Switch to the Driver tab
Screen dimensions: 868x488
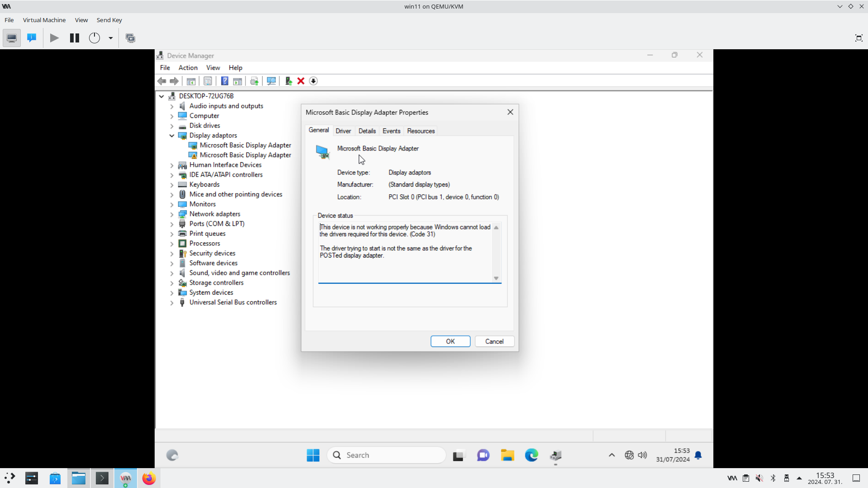[x=343, y=131]
